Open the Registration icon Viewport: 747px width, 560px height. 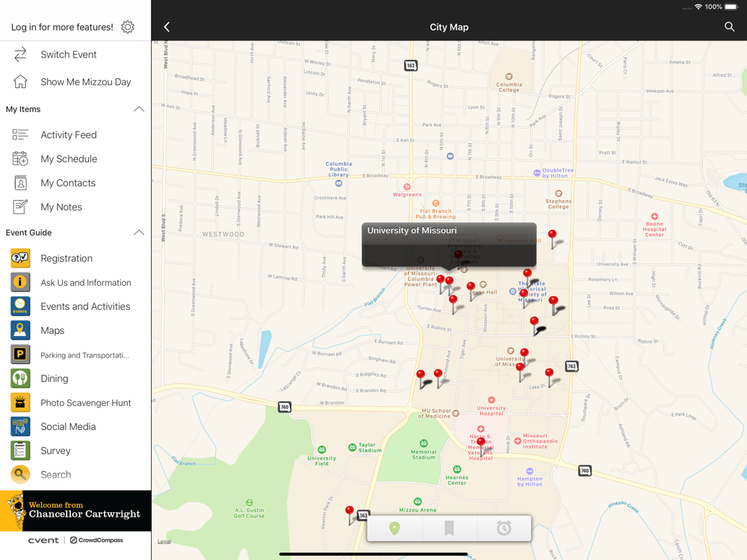[20, 258]
